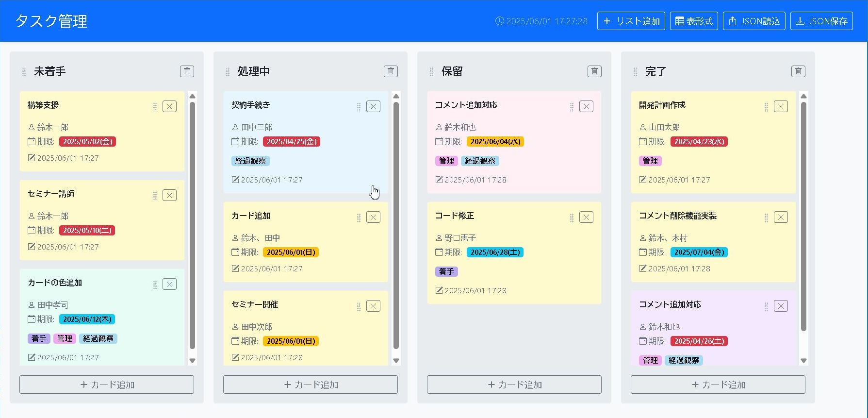The height and width of the screenshot is (418, 868).
Task: Click 着手 tag on コード修正 card
Action: 446,272
